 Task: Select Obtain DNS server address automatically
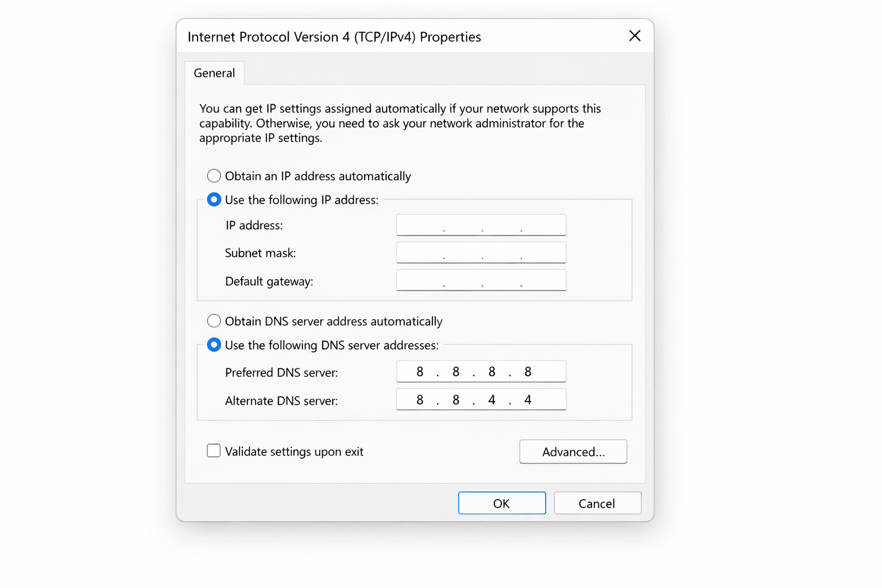[x=214, y=321]
